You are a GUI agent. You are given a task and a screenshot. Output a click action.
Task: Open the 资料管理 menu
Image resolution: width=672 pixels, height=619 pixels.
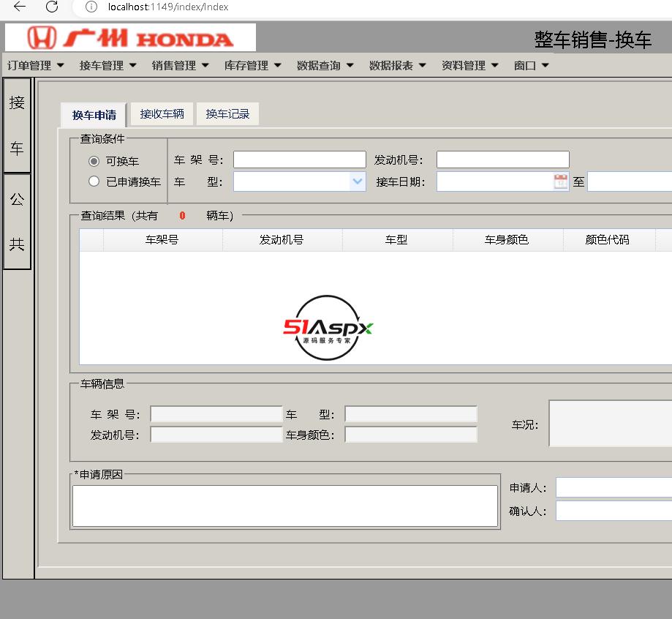pos(470,65)
